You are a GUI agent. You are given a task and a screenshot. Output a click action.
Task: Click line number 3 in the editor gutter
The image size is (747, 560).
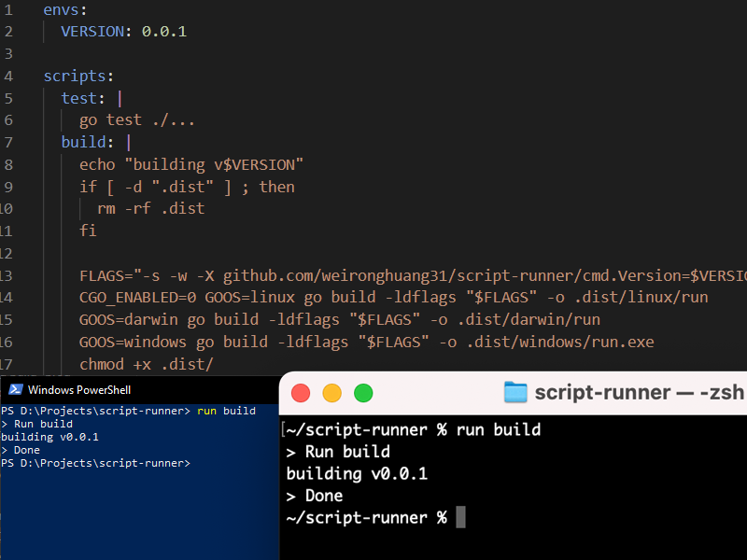8,54
